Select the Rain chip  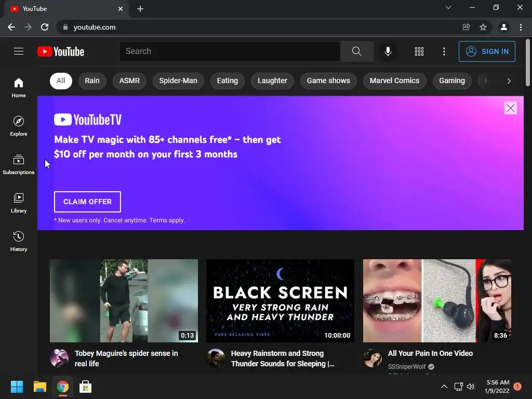[92, 81]
